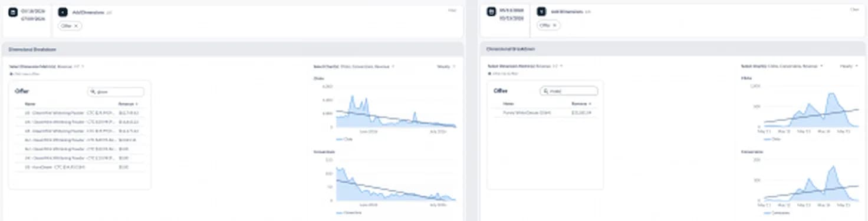Click the Clicks chart in left dashboard
868x221 pixels.
(396, 106)
